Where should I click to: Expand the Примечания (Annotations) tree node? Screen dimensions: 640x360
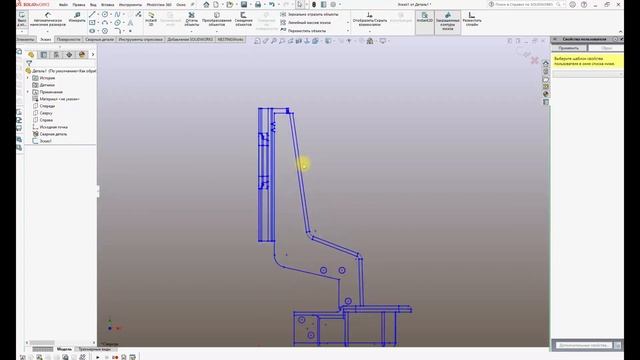coord(28,92)
